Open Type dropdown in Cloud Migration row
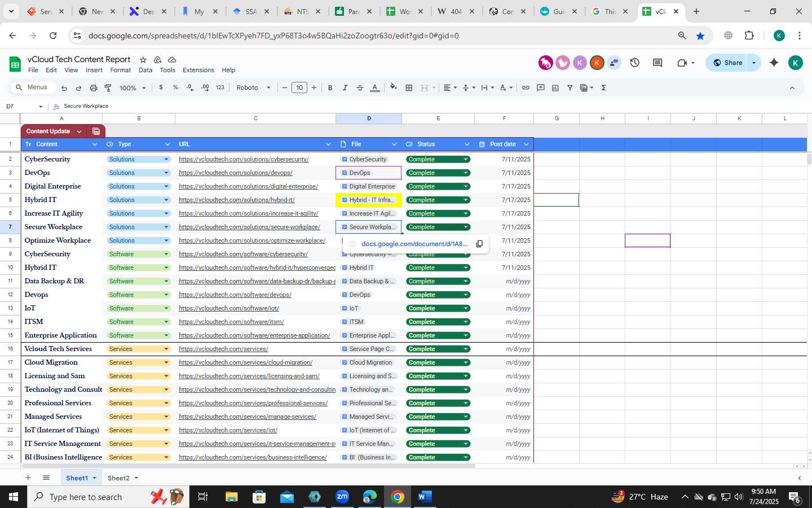This screenshot has height=508, width=812. point(166,362)
